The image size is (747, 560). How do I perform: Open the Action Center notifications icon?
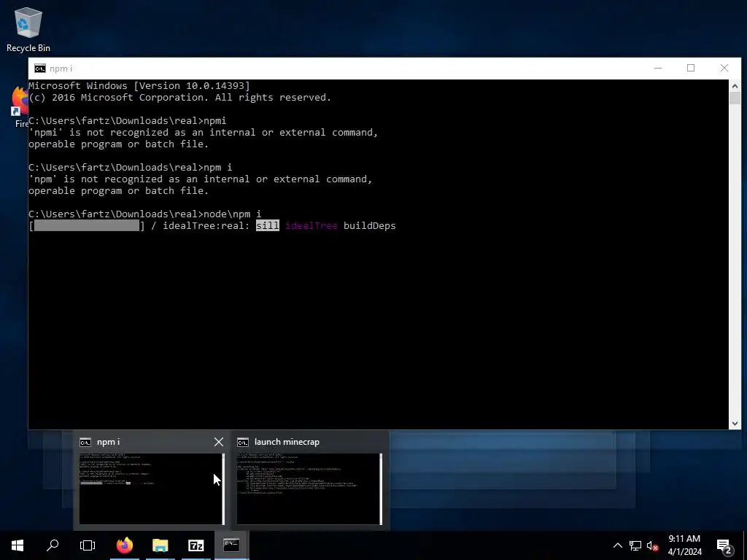pyautogui.click(x=724, y=545)
